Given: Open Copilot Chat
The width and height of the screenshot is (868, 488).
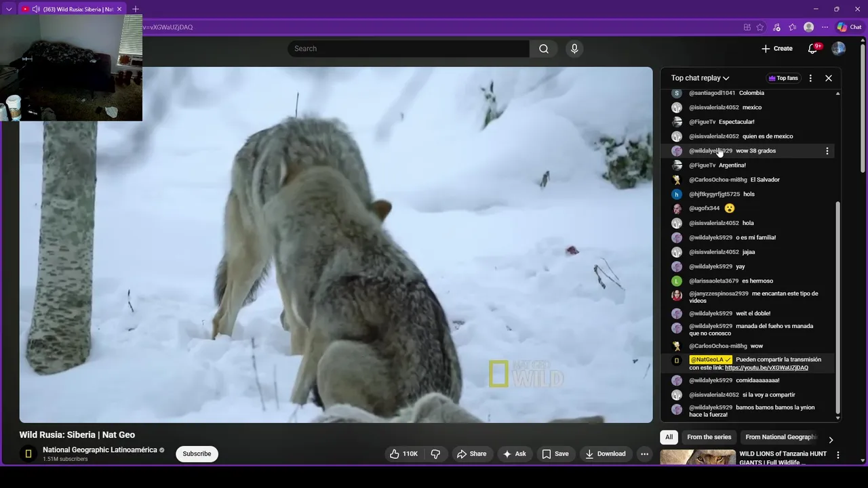Looking at the screenshot, I should tap(850, 27).
